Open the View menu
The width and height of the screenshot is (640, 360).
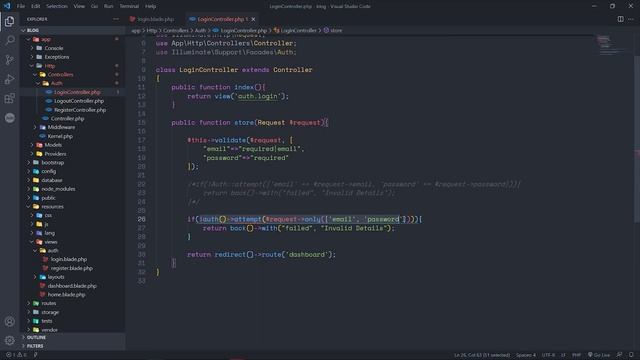[79, 6]
